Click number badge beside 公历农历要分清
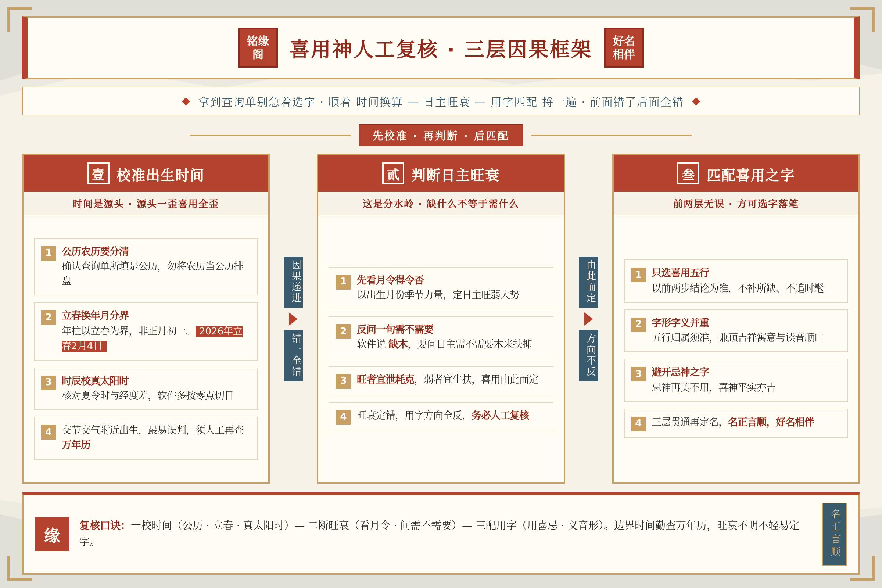This screenshot has width=882, height=588. click(x=49, y=253)
